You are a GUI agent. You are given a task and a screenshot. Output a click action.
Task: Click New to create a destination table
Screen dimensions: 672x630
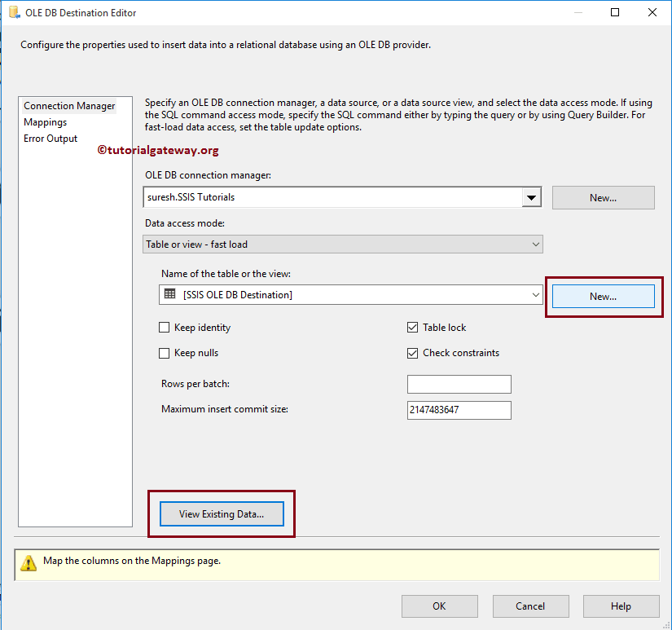603,296
